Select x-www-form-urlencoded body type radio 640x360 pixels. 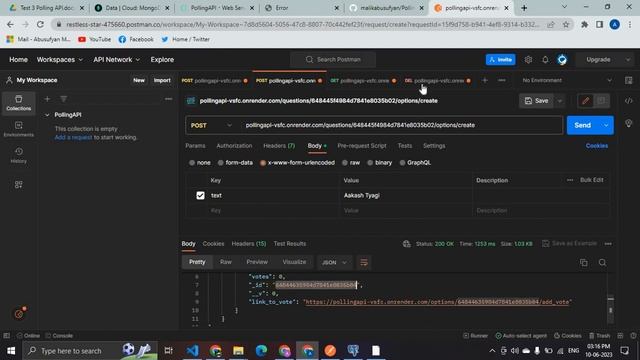(263, 162)
